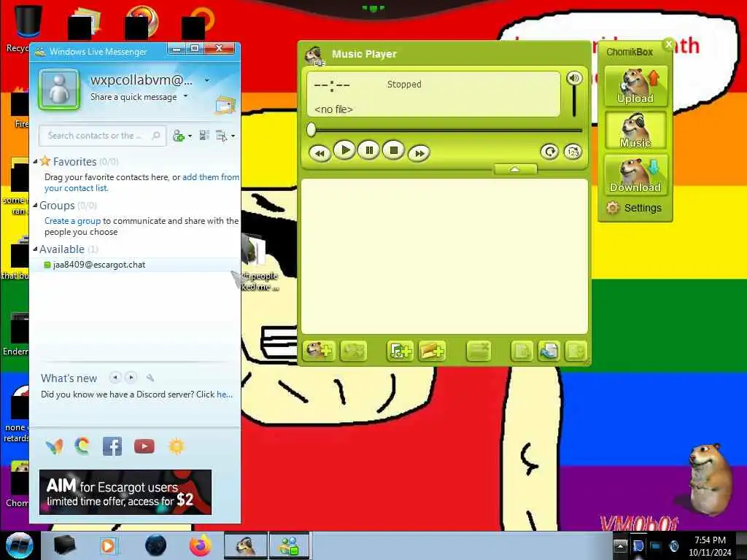The image size is (747, 560).
Task: Click the search magnifier icon in Messenger
Action: [156, 136]
